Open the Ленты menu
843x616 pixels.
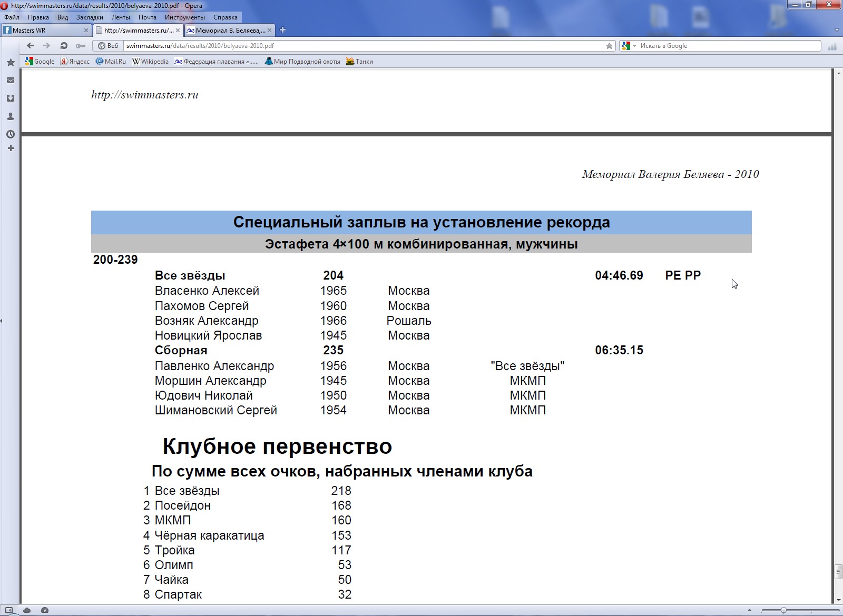(x=121, y=17)
